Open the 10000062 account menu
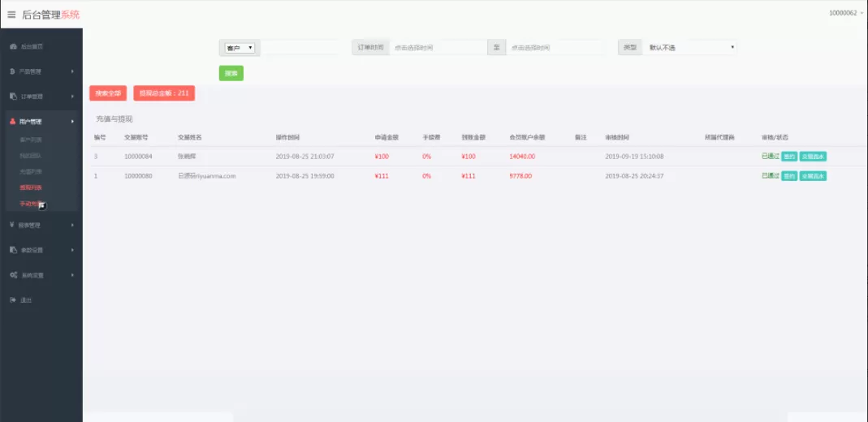 845,13
